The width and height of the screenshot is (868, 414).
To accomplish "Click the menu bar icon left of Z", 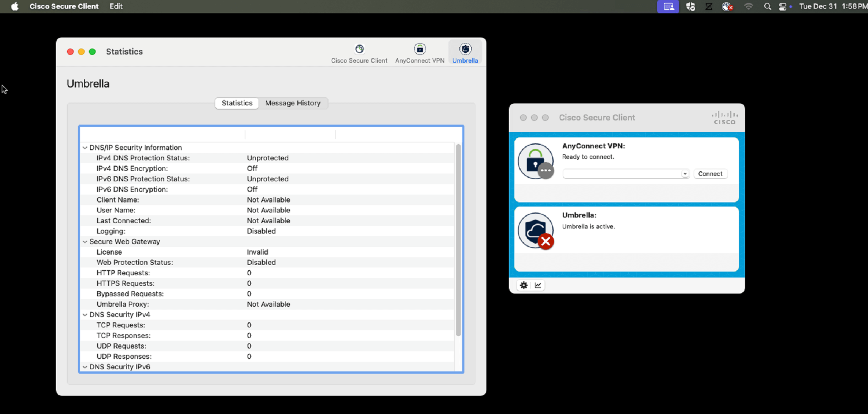I will click(690, 6).
